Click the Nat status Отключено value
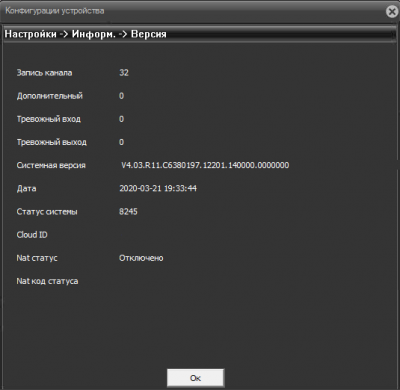400x390 pixels. [x=141, y=258]
